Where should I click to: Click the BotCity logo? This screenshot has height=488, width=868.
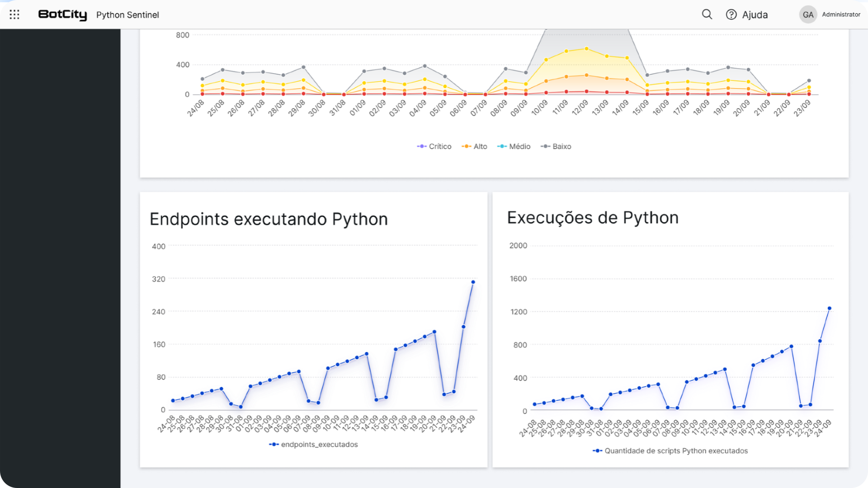click(x=62, y=14)
